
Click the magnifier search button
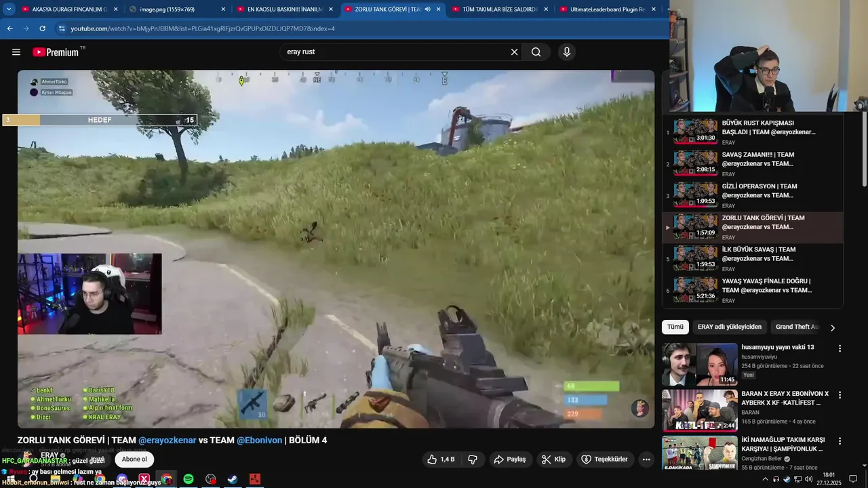(536, 52)
